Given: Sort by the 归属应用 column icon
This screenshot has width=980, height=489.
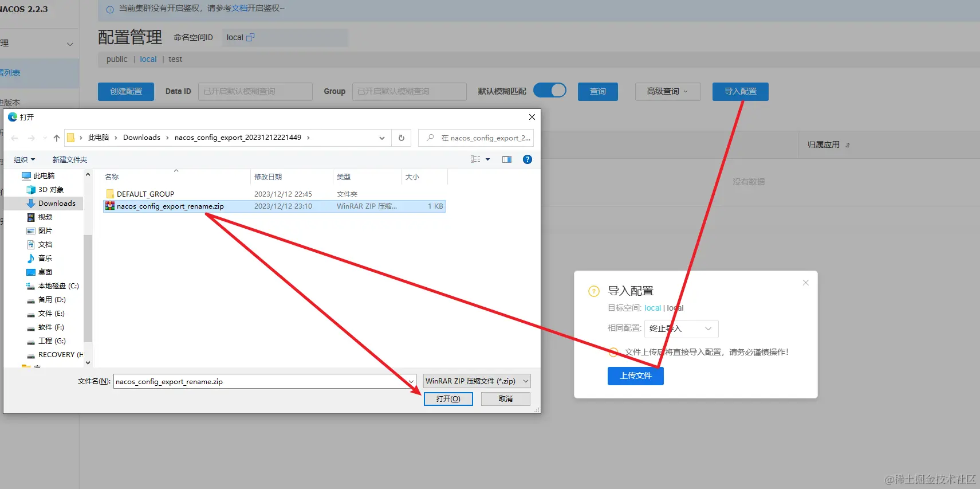Looking at the screenshot, I should pos(848,145).
